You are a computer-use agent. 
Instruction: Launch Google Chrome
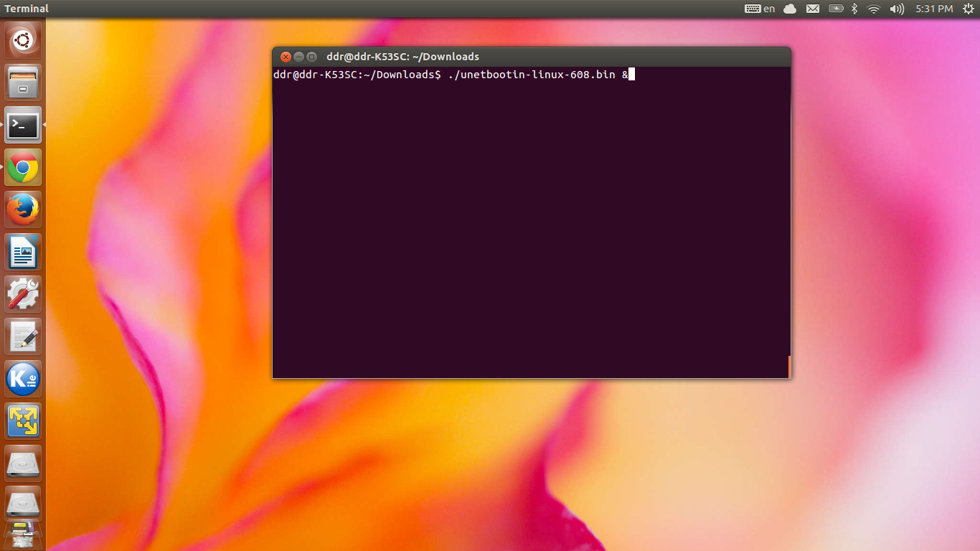(23, 167)
